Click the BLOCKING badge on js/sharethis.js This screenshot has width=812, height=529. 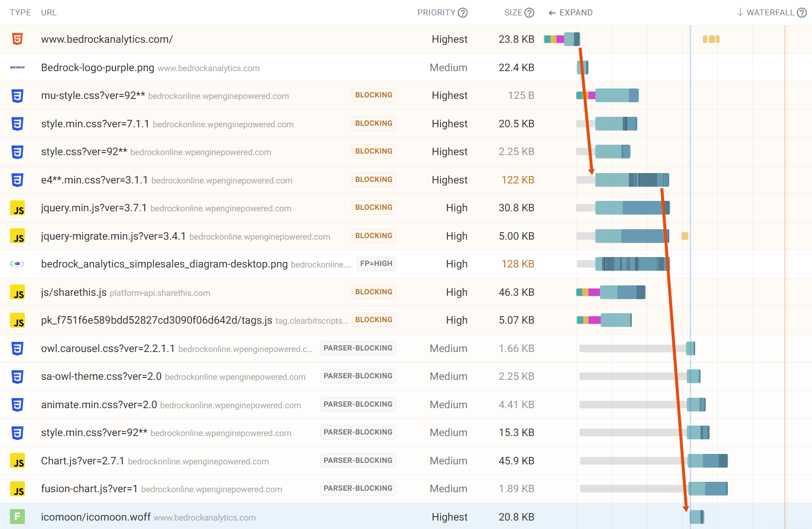[x=374, y=292]
